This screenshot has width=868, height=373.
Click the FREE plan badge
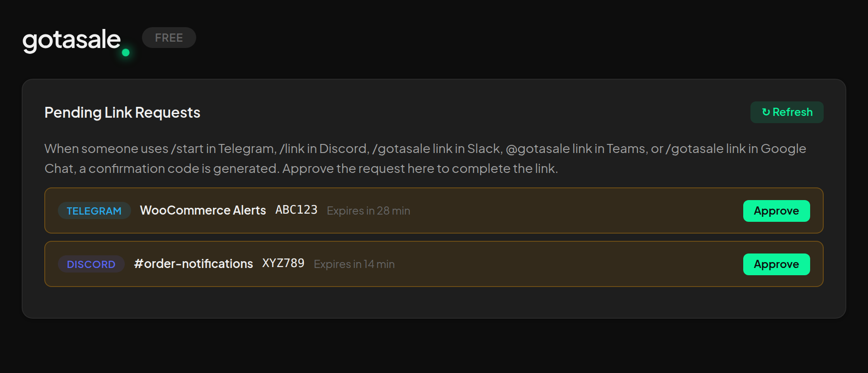(169, 38)
